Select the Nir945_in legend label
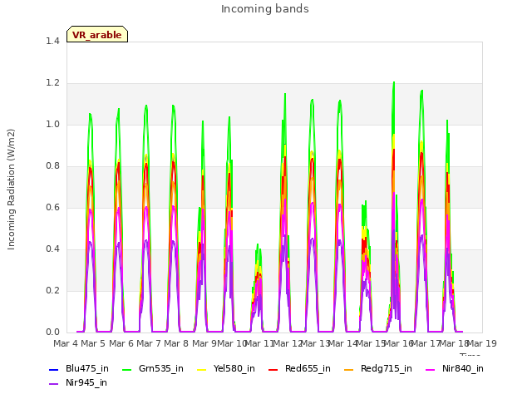This screenshot has width=532, height=399. click(86, 383)
